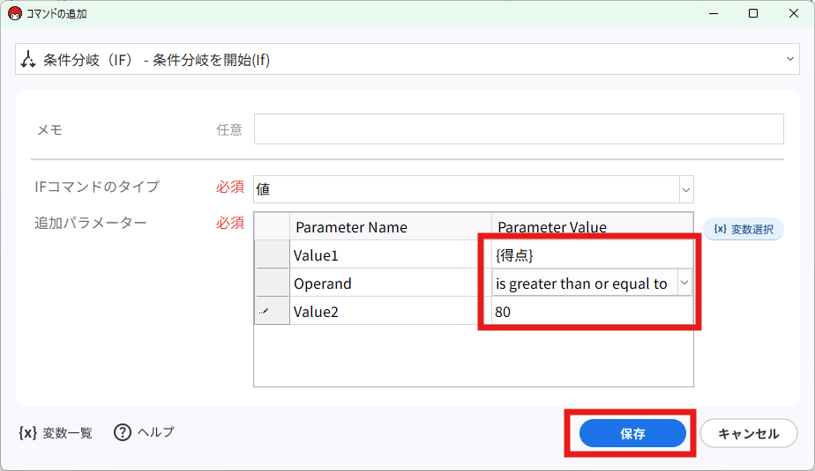Screen dimensions: 815x471
Task: Click the IF branch icon beside command name
Action: tap(28, 59)
